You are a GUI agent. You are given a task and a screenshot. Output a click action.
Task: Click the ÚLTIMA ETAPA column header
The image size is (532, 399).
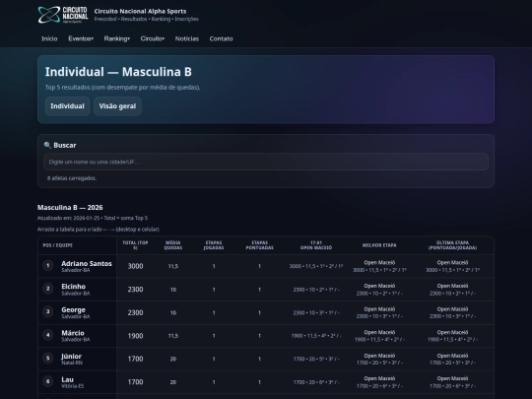point(452,245)
